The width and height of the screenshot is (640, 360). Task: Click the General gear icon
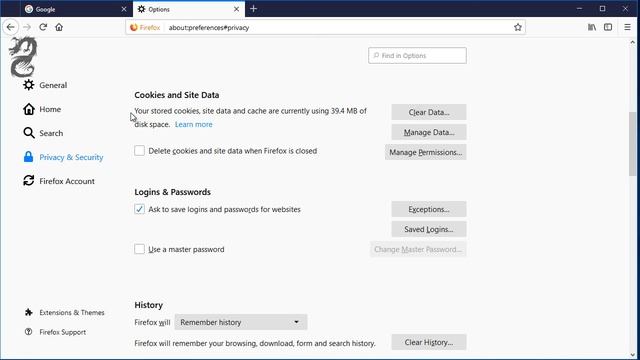pos(29,85)
